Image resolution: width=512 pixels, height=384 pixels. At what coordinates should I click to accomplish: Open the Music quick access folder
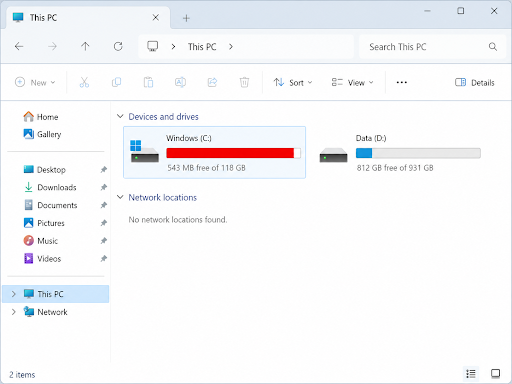(x=41, y=241)
